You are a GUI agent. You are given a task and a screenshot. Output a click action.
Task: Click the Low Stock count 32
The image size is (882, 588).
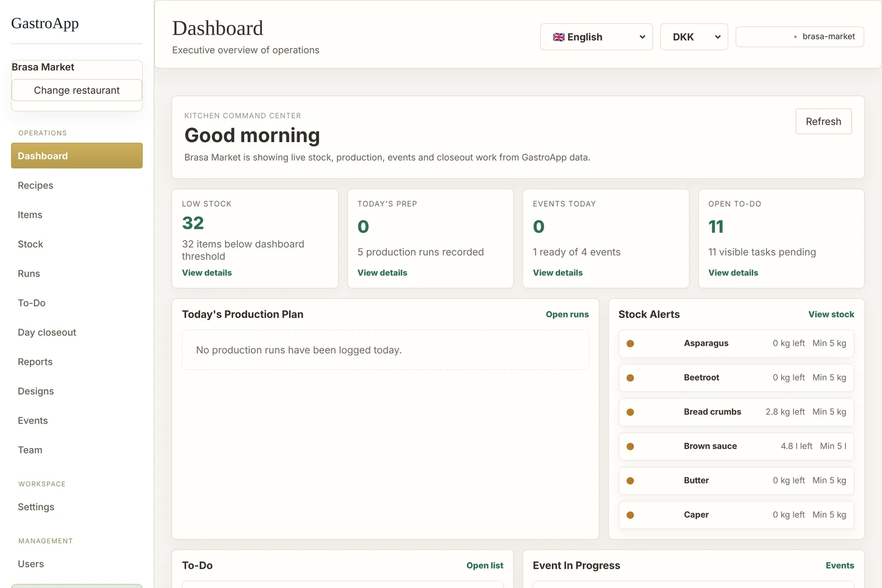193,223
